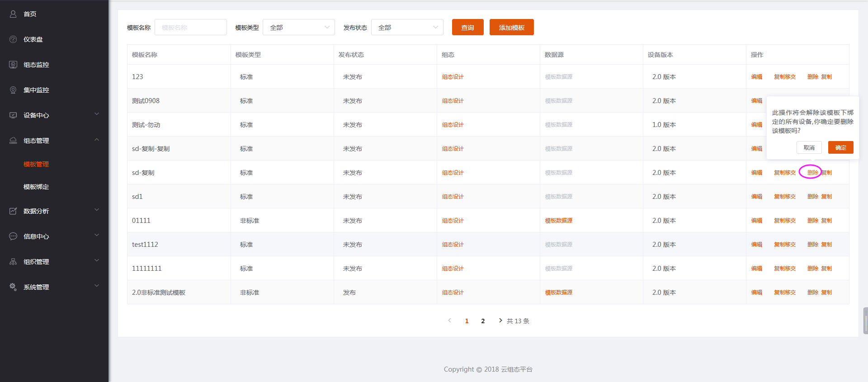This screenshot has width=868, height=382.
Task: Open the 发布状态 dropdown
Action: [x=407, y=28]
